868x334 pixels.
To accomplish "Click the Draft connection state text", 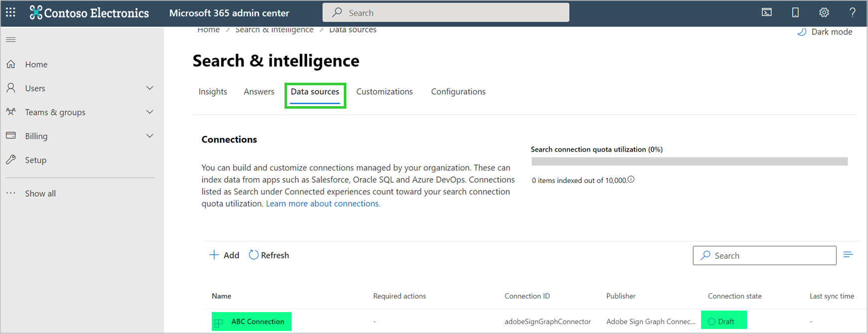I will 726,322.
